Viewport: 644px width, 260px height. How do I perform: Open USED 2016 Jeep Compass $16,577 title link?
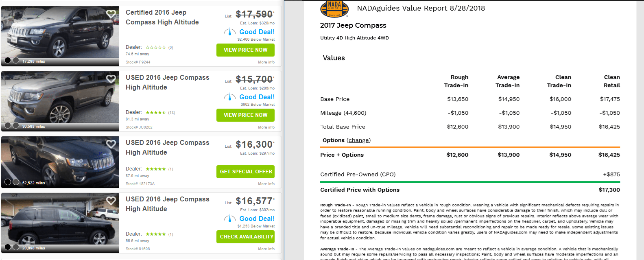(x=167, y=204)
